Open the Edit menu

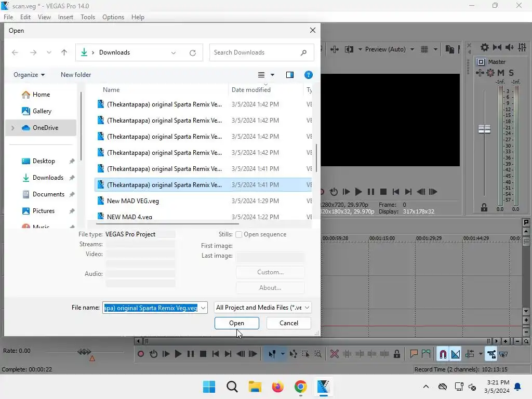point(25,17)
